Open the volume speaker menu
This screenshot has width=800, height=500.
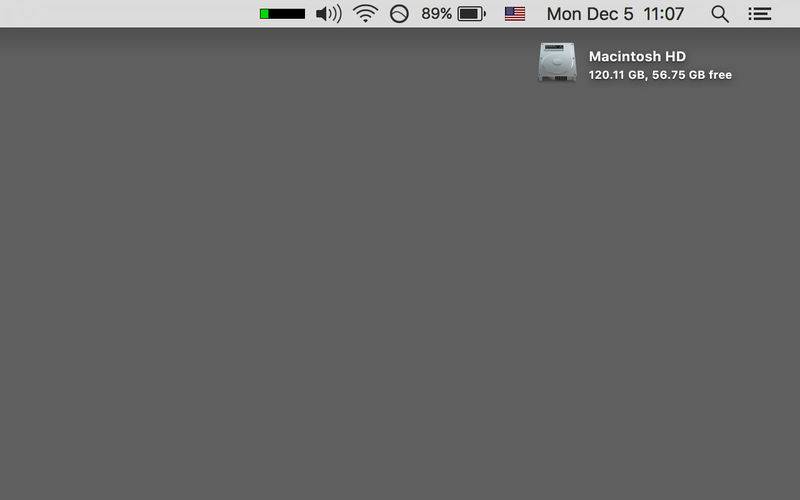[x=329, y=14]
